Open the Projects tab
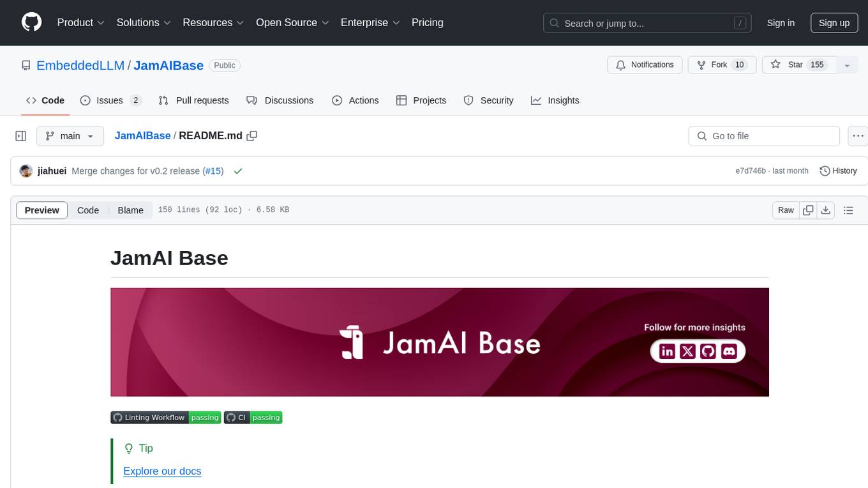The width and height of the screenshot is (868, 488). [x=421, y=100]
